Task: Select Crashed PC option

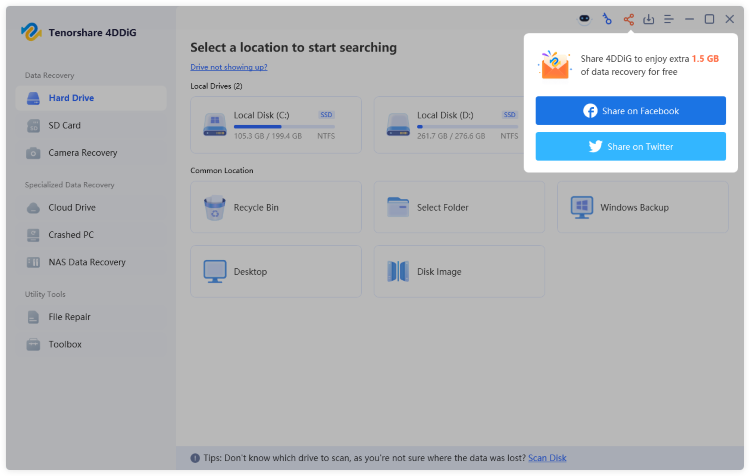Action: tap(91, 235)
